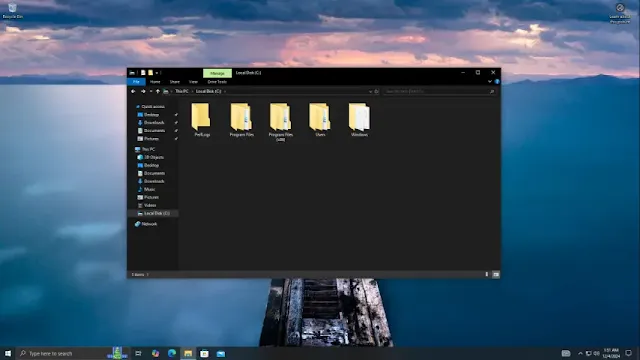Screen dimensions: 640x360
Task: Open the Users folder
Action: (320, 120)
